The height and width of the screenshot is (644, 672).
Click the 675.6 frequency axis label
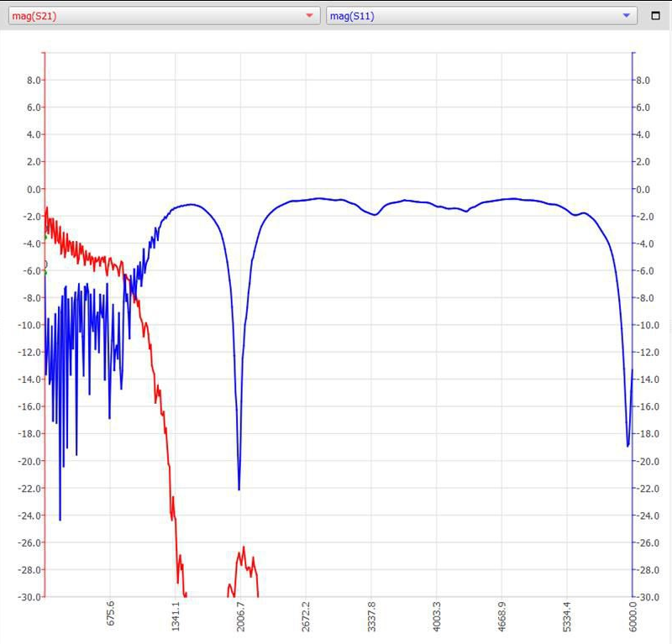pyautogui.click(x=110, y=613)
